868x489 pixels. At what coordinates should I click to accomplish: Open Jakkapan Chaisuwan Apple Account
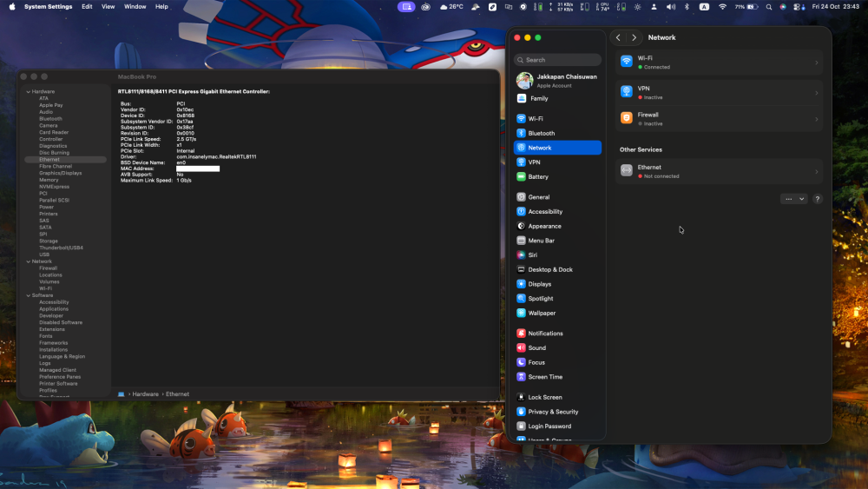click(x=557, y=81)
